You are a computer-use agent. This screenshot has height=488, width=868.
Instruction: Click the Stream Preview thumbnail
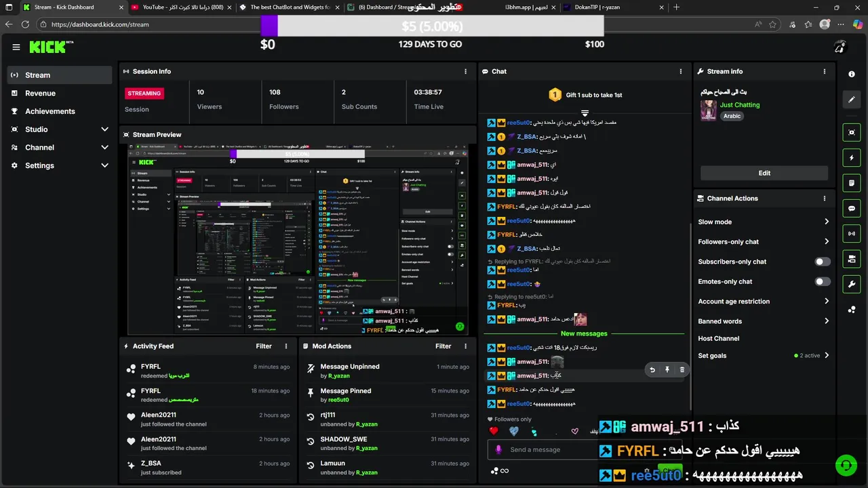298,239
